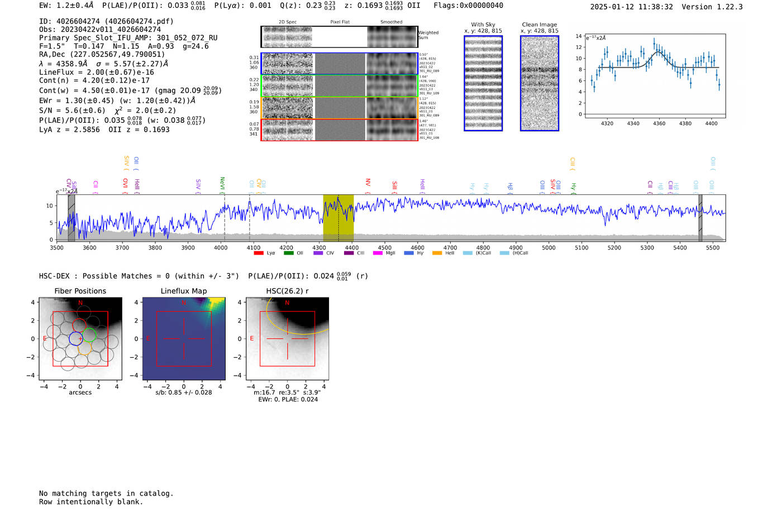The height and width of the screenshot is (532, 782).
Task: Click the gray hatched band near 5460
Action: click(x=700, y=218)
